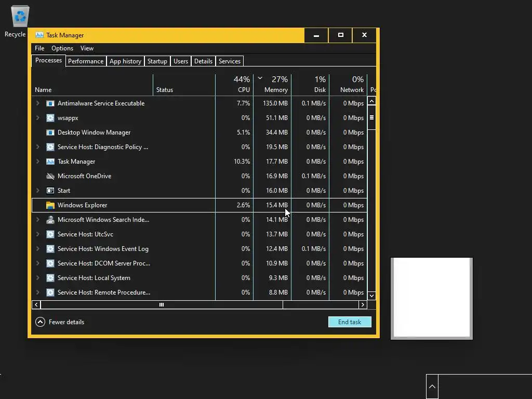Switch to the Startup tab

tap(157, 61)
